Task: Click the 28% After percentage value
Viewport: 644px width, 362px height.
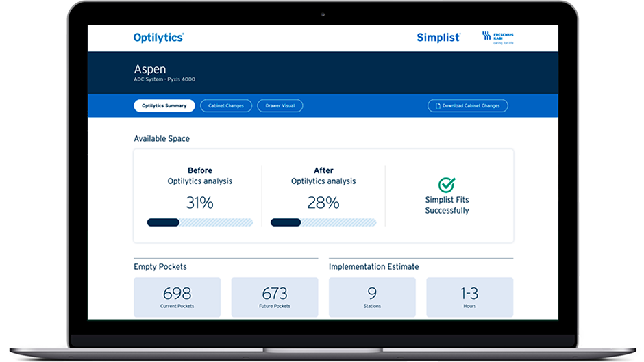Action: pos(323,203)
